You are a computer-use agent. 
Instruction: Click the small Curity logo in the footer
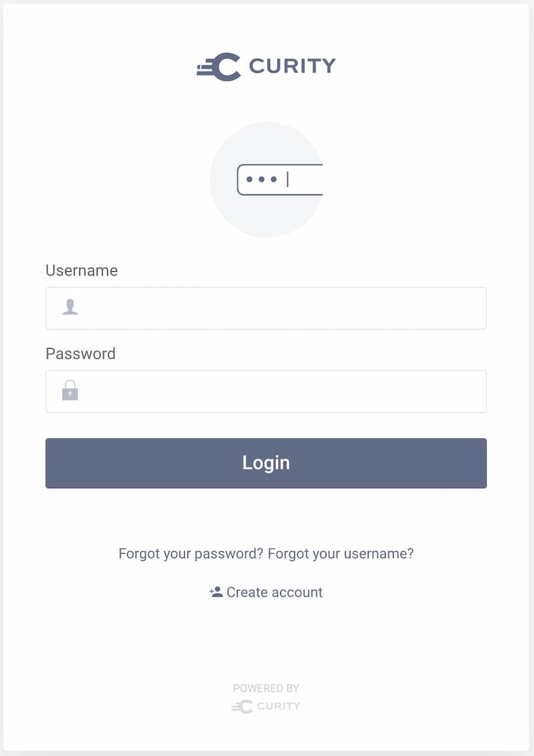click(x=266, y=706)
